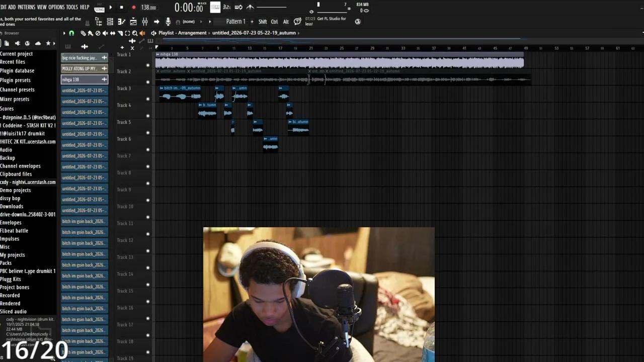The image size is (644, 362).
Task: Mute Track 1 with its dot
Action: tap(148, 65)
